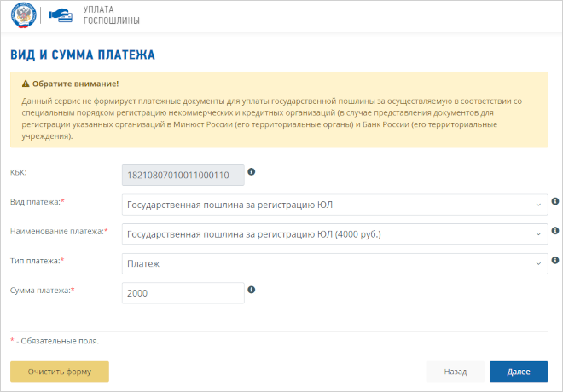Focus the Сумма платежа input with 2000
This screenshot has width=563, height=392.
tap(183, 292)
